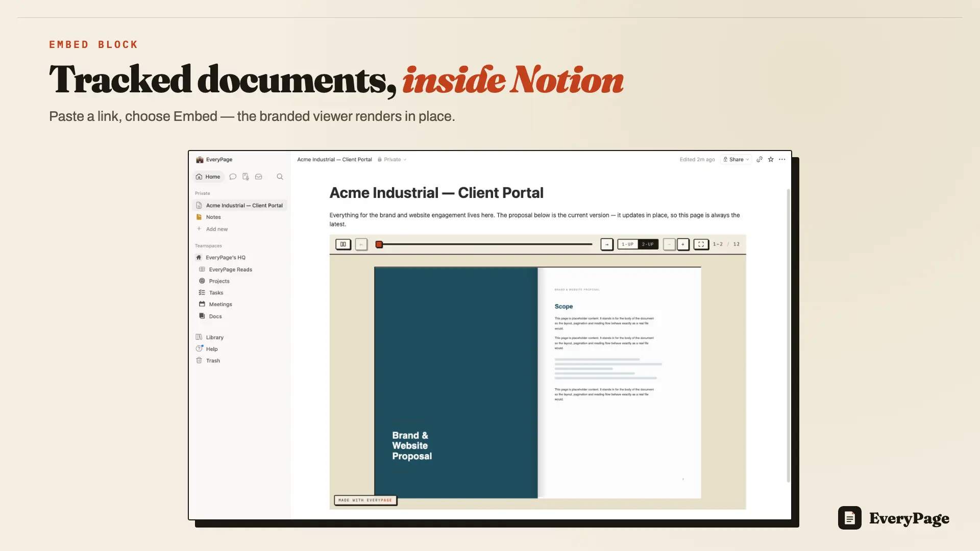Viewport: 980px width, 551px height.
Task: Click the thumbnails grid view button
Action: pyautogui.click(x=343, y=244)
